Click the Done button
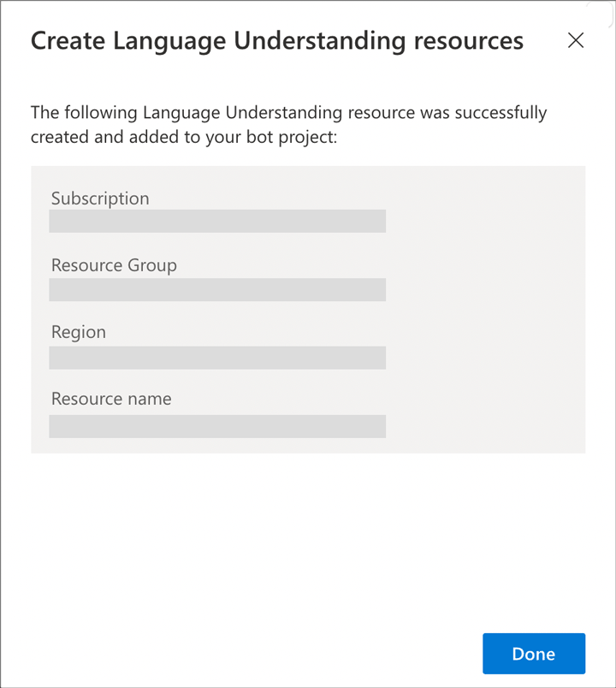The height and width of the screenshot is (688, 616). click(x=534, y=653)
